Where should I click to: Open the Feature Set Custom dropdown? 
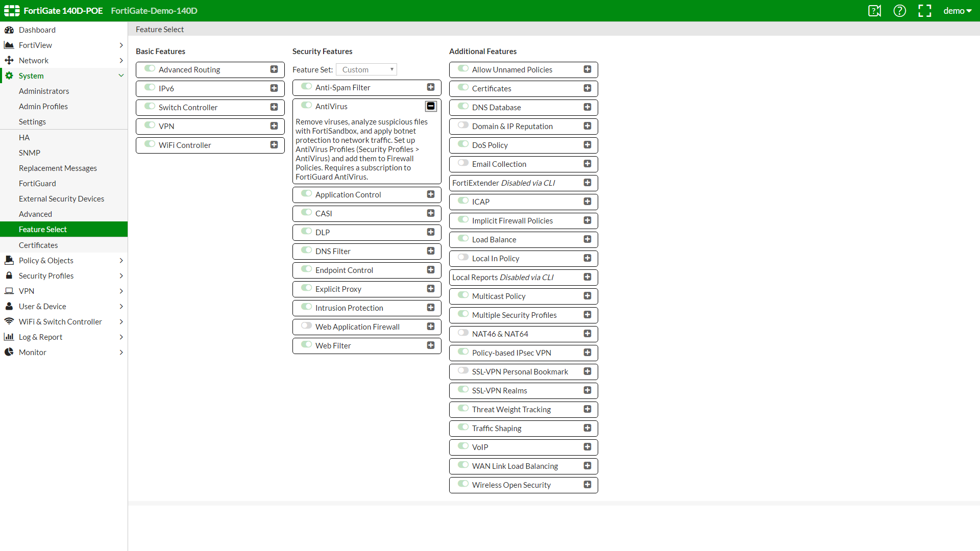(366, 70)
